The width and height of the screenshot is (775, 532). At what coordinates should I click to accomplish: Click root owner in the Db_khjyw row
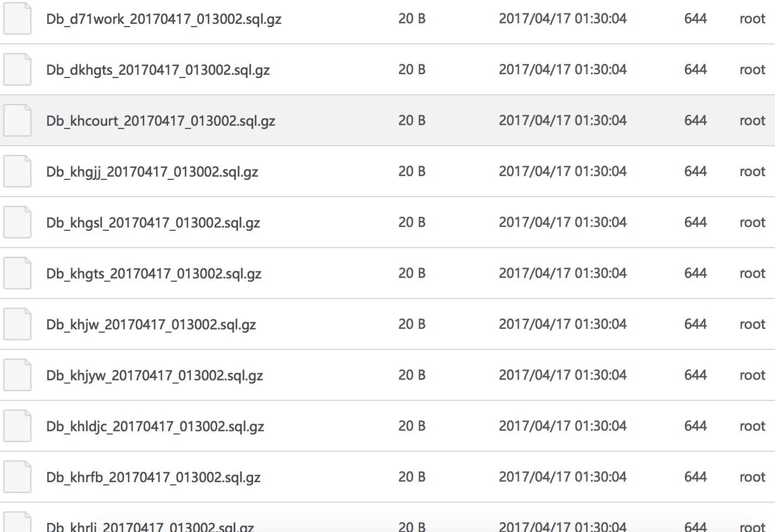point(752,375)
